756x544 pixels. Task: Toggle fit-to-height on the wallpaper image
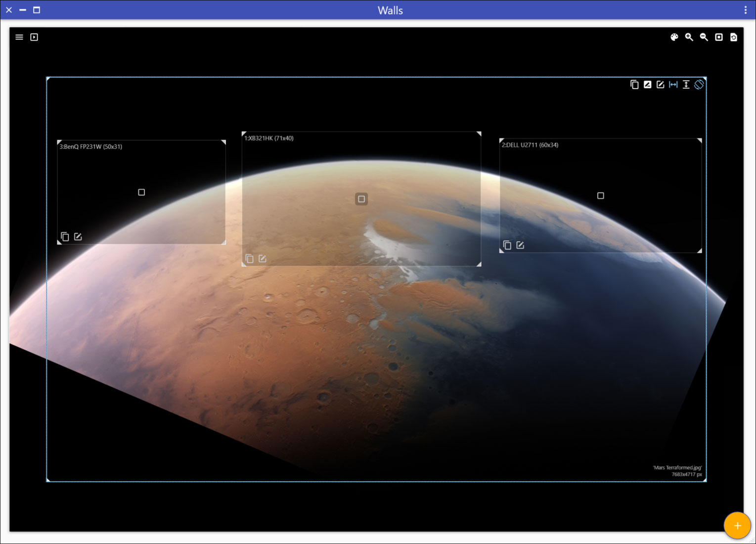point(686,85)
